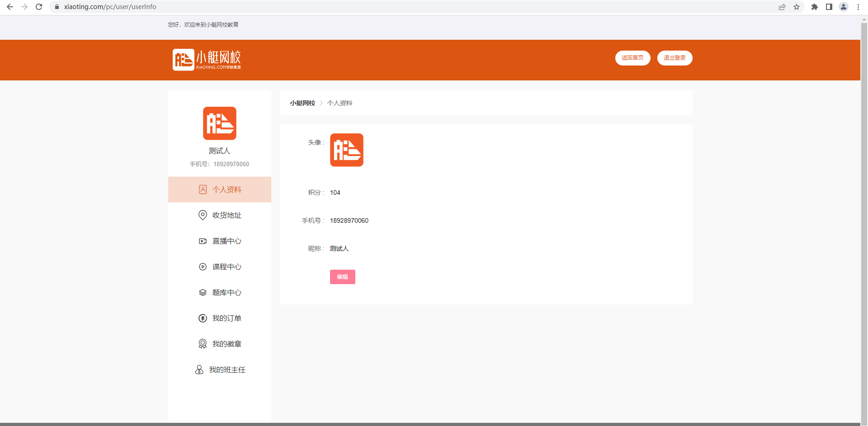The image size is (868, 426).
Task: Click the 手机号 value 18928970060 in form
Action: coord(349,220)
